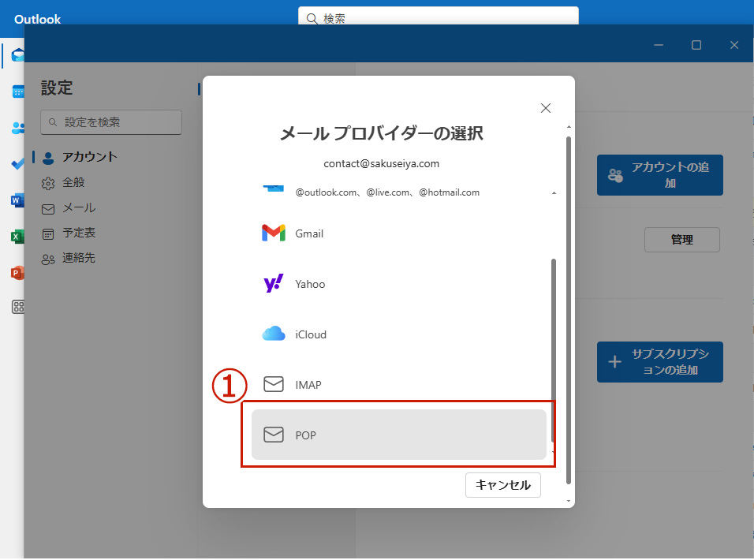This screenshot has width=754, height=560.
Task: Click the contact@sakuseiya.com address text
Action: (x=381, y=163)
